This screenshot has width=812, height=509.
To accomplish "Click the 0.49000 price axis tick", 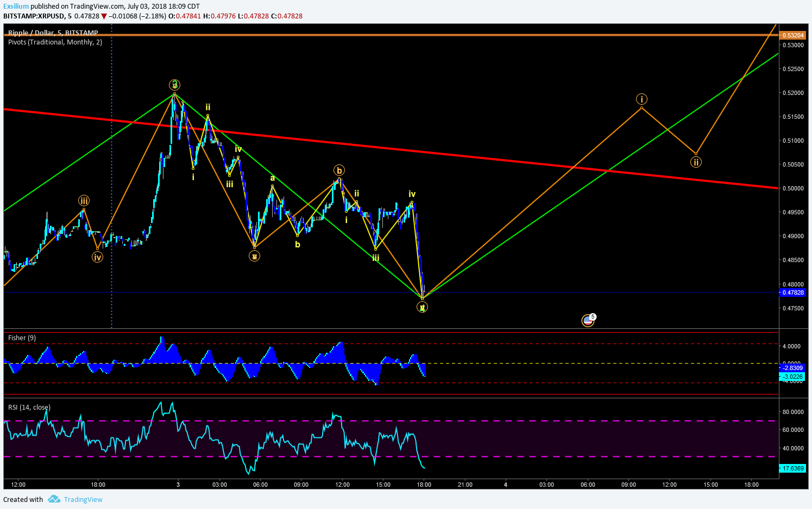I will [x=793, y=236].
